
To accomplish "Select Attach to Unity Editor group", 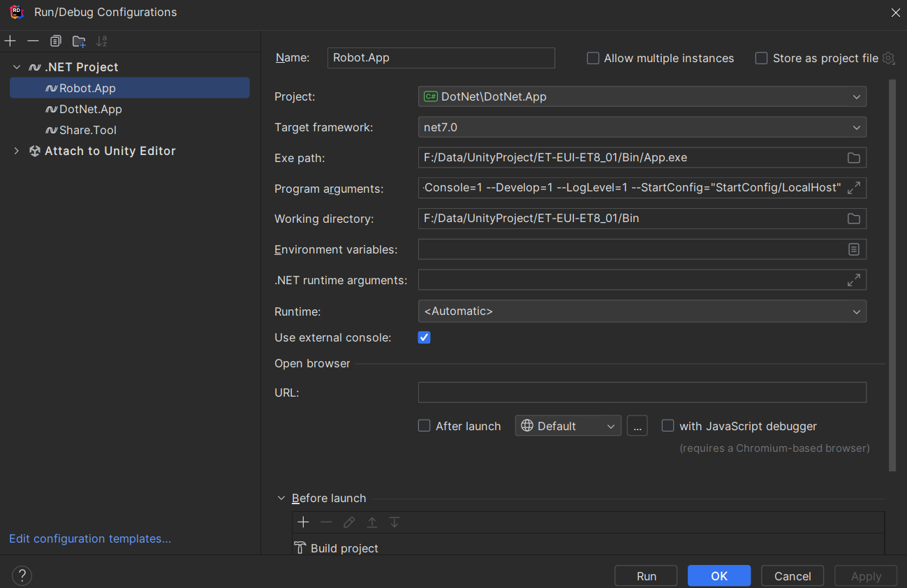I will (x=130, y=151).
